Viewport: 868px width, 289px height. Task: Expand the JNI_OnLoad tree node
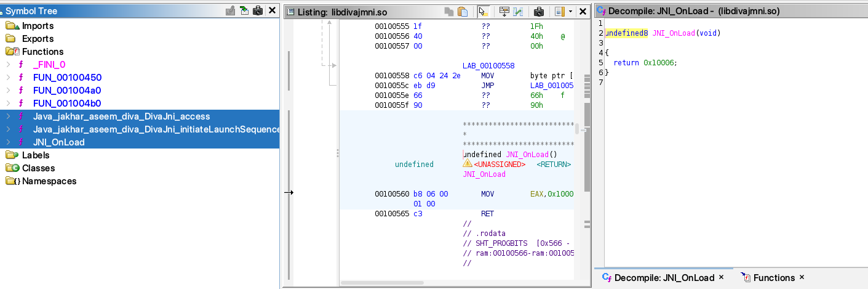(8, 142)
